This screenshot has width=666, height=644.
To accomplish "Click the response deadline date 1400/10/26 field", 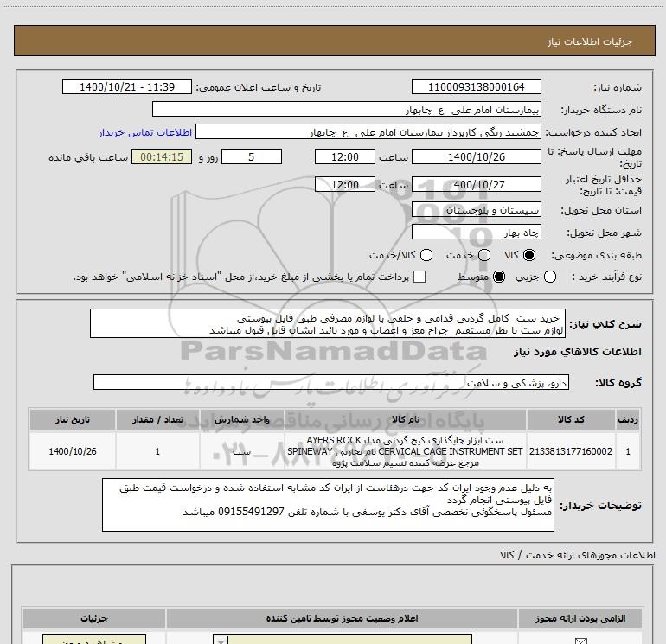I will (476, 156).
